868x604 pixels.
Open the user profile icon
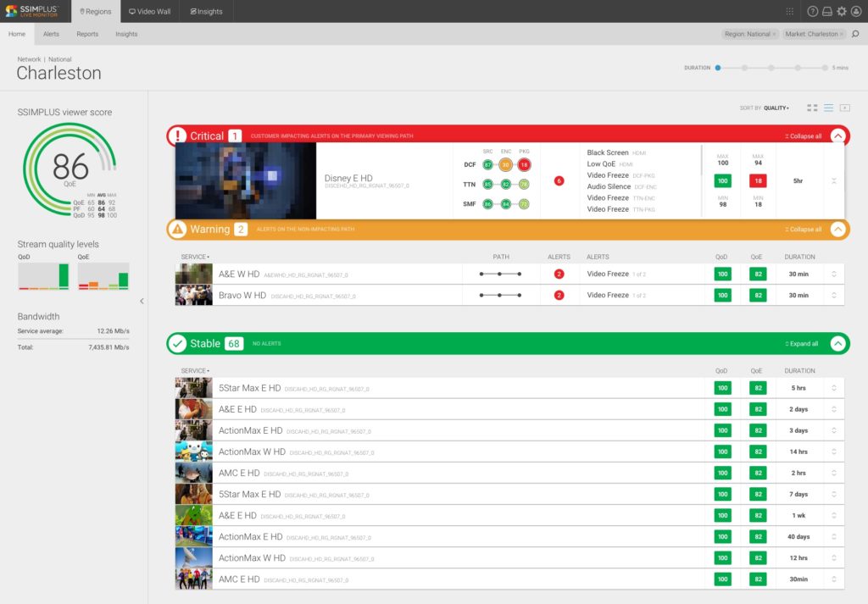pyautogui.click(x=856, y=11)
